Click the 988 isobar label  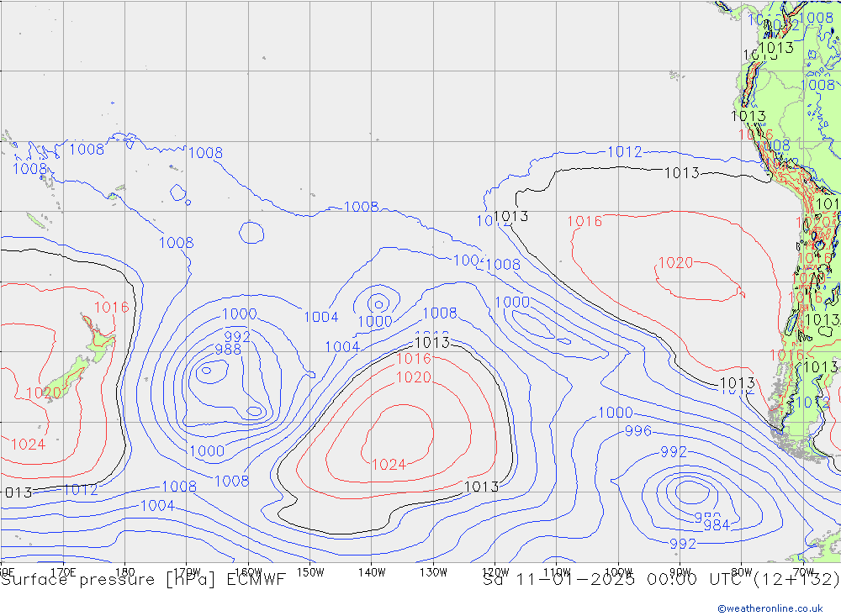pos(227,350)
